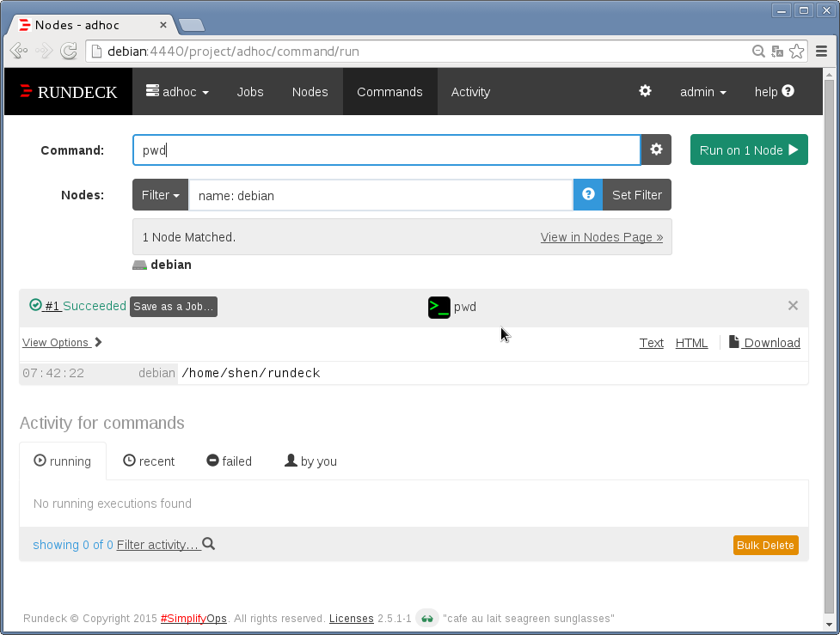
Task: Click the terminal icon beside pwd
Action: click(x=439, y=308)
